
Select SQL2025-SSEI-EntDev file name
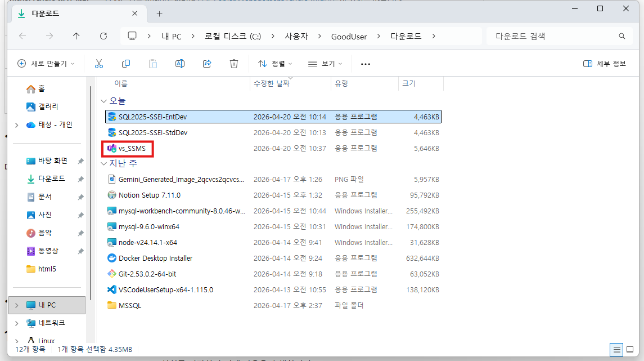point(152,117)
